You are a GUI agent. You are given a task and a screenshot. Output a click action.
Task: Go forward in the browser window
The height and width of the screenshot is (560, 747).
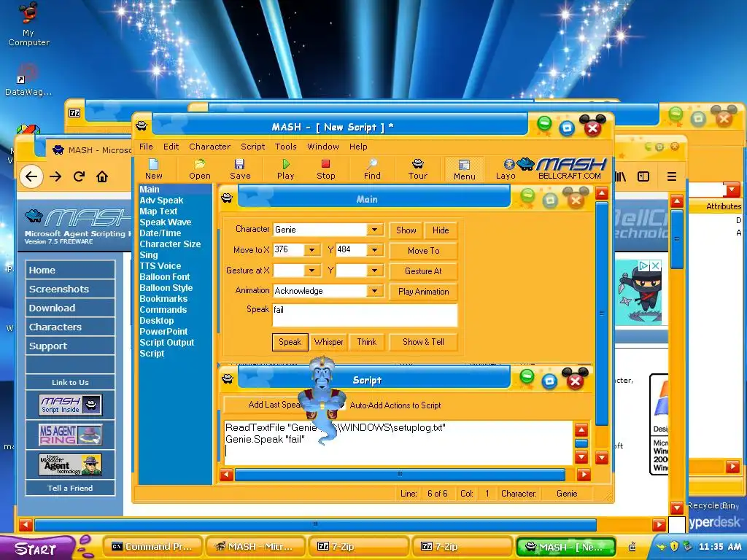(x=55, y=176)
